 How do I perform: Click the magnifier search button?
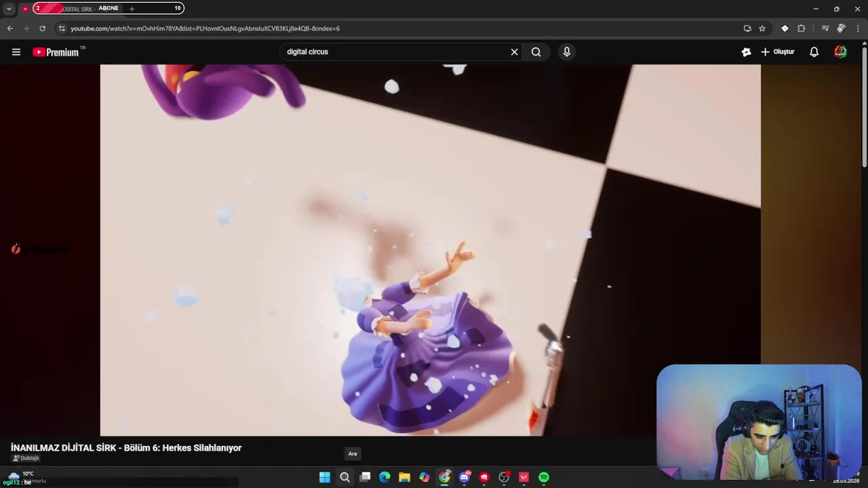(536, 52)
